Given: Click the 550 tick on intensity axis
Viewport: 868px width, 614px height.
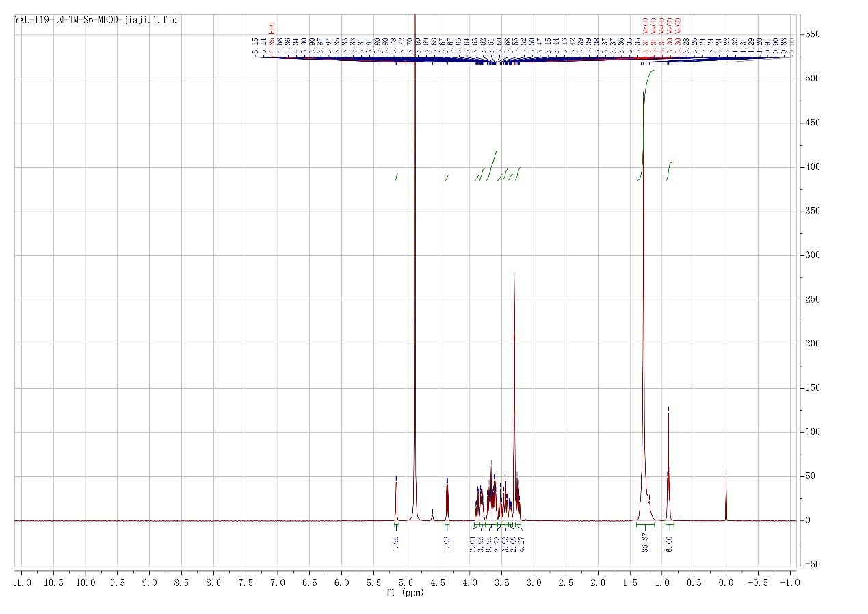Looking at the screenshot, I should tap(813, 35).
